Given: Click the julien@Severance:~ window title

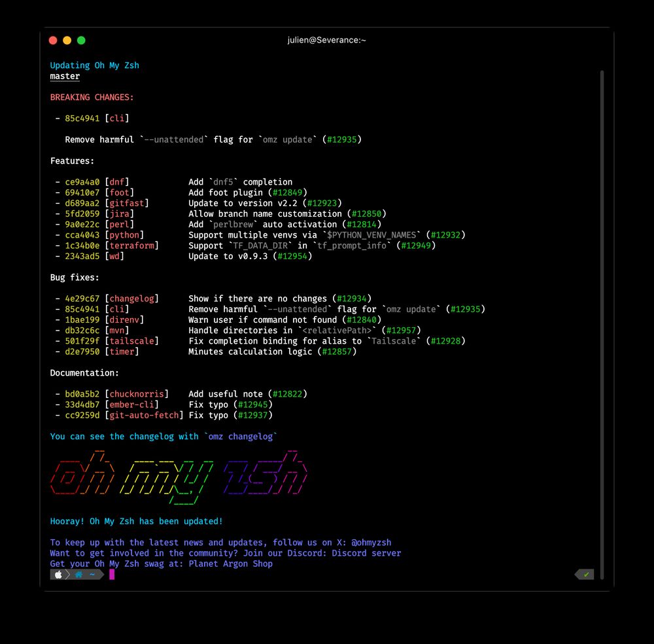Looking at the screenshot, I should [x=326, y=40].
